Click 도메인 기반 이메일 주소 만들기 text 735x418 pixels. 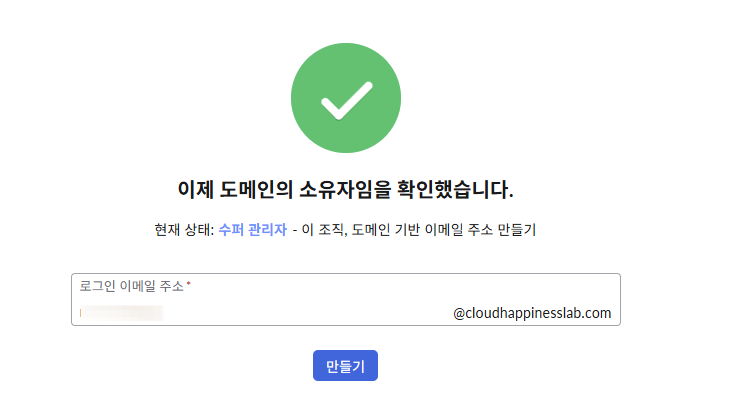[x=443, y=230]
